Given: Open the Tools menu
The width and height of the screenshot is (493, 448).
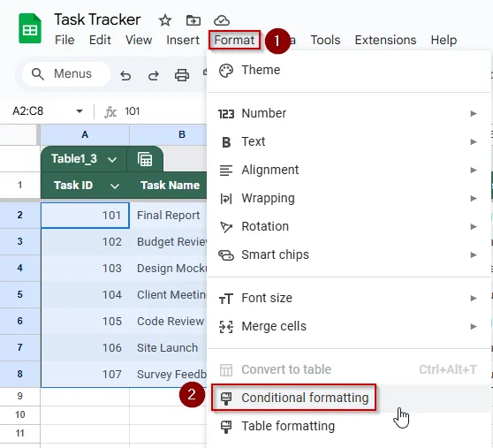Looking at the screenshot, I should 325,41.
